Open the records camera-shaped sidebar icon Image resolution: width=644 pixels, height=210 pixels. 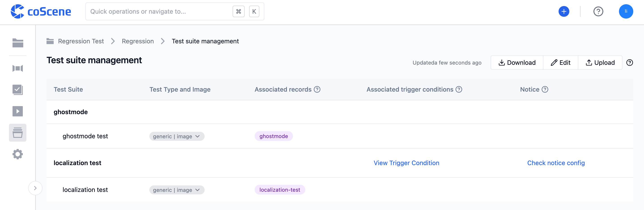click(x=18, y=68)
